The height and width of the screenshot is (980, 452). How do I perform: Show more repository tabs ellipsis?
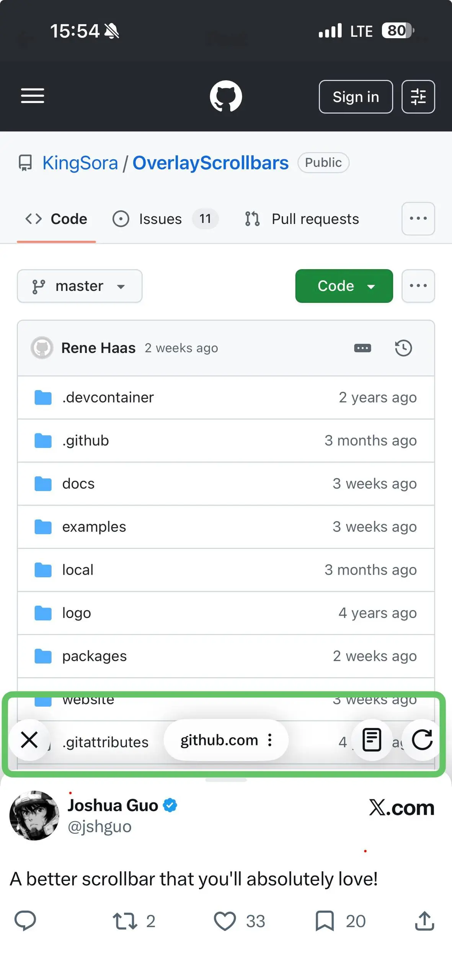[418, 219]
